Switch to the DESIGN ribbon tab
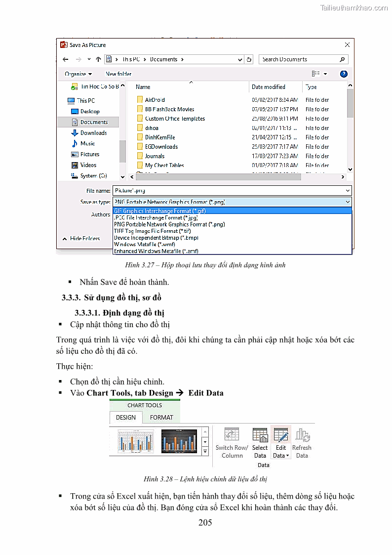Viewport: 392px width, 555px height. (x=126, y=417)
